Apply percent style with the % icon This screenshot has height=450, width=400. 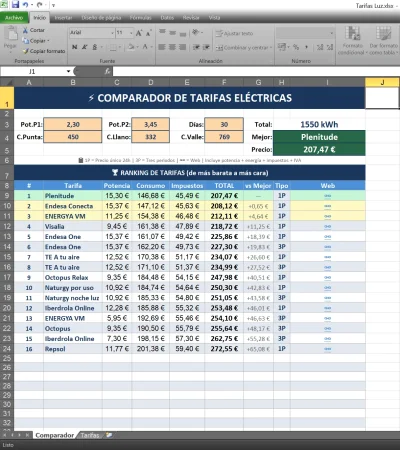pos(296,47)
